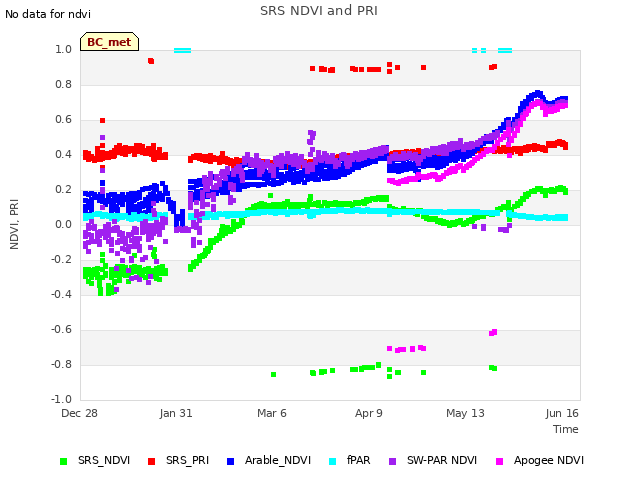The image size is (640, 480).
Task: Click the 'Apr 9' x-axis tick label
Action: 369,413
